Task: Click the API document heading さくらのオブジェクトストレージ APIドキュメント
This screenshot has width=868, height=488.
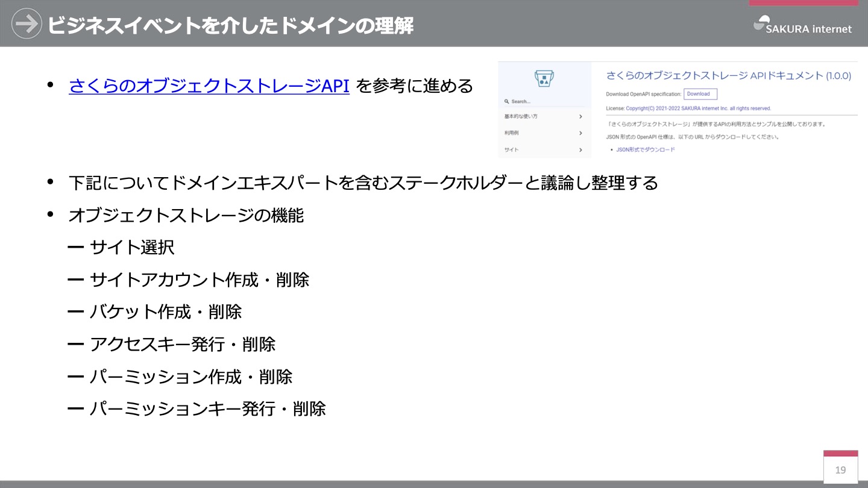Action: [728, 76]
